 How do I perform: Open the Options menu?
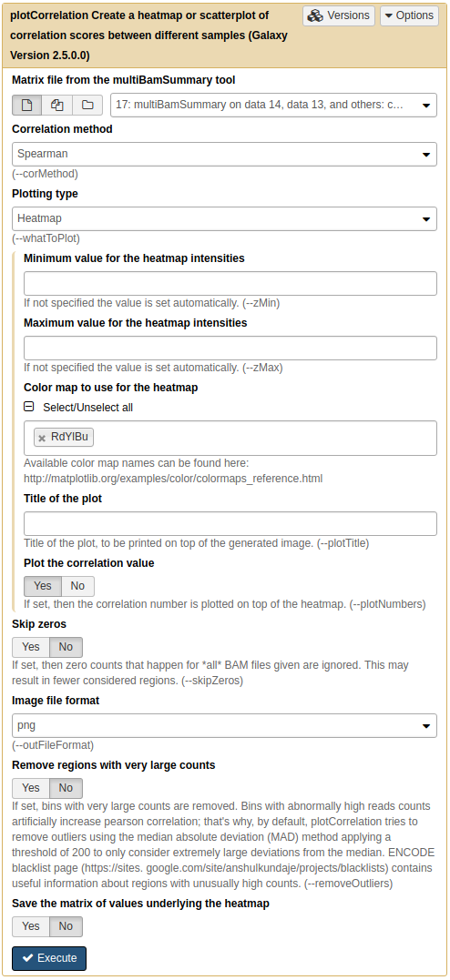tap(409, 15)
